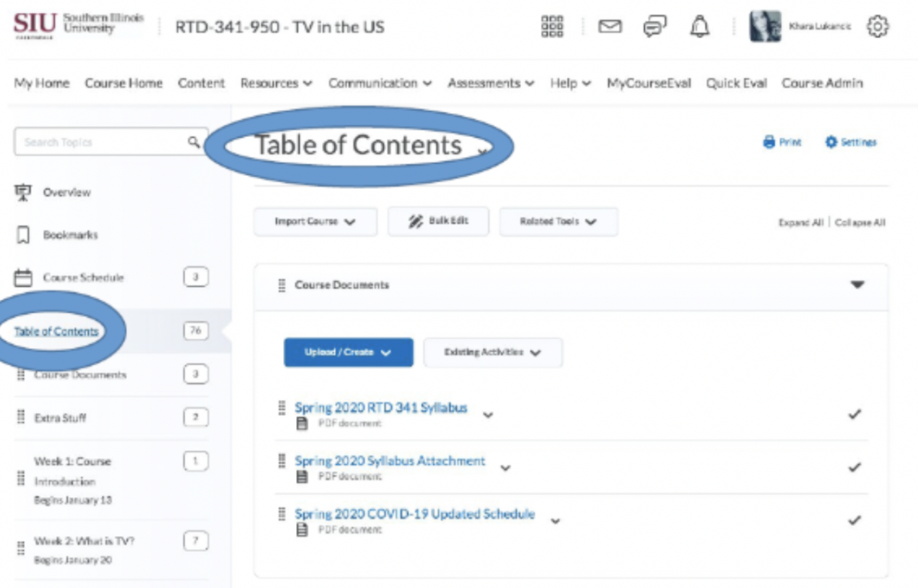Toggle the checkmark beside COVID-19 Updated Schedule
The height and width of the screenshot is (588, 918).
(x=855, y=519)
